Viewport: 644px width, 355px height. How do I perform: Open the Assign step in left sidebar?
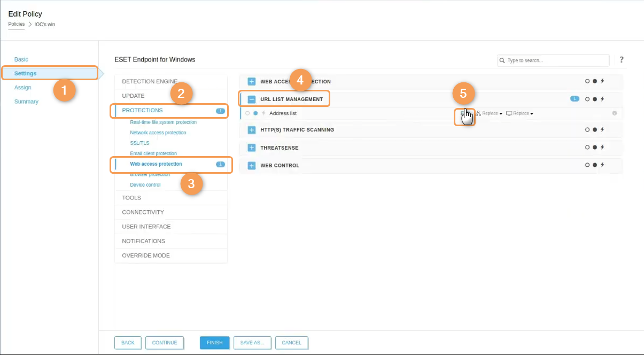click(23, 87)
